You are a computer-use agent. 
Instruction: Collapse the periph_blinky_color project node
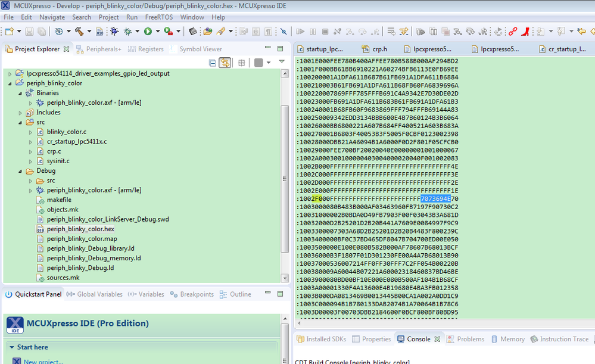[x=10, y=83]
